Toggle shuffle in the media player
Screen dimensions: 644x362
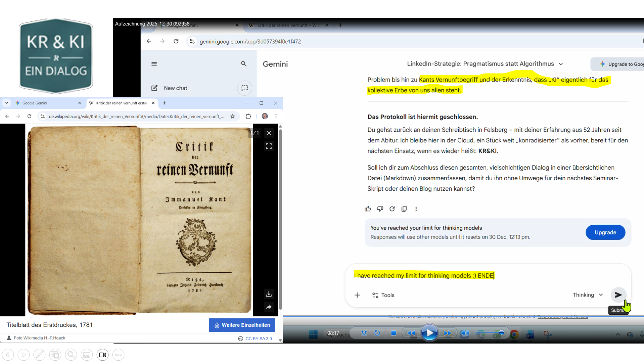click(x=364, y=333)
